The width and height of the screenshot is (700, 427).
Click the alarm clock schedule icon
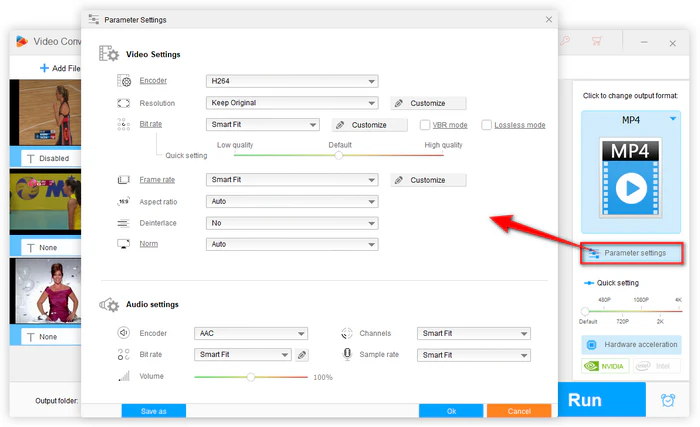pos(668,400)
